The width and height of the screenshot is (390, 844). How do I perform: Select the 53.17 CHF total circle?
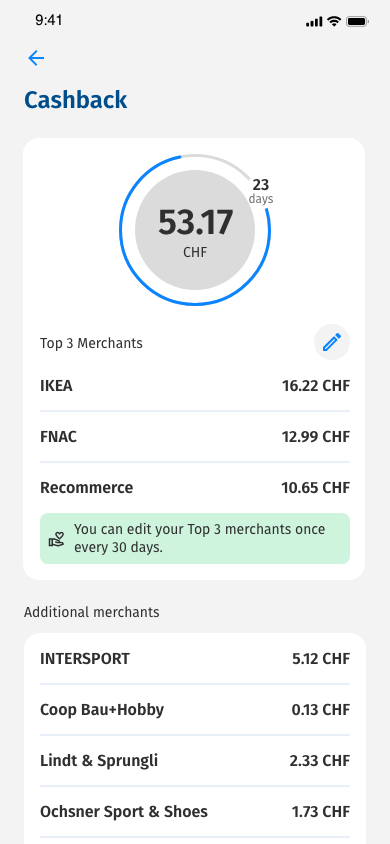[x=195, y=230]
